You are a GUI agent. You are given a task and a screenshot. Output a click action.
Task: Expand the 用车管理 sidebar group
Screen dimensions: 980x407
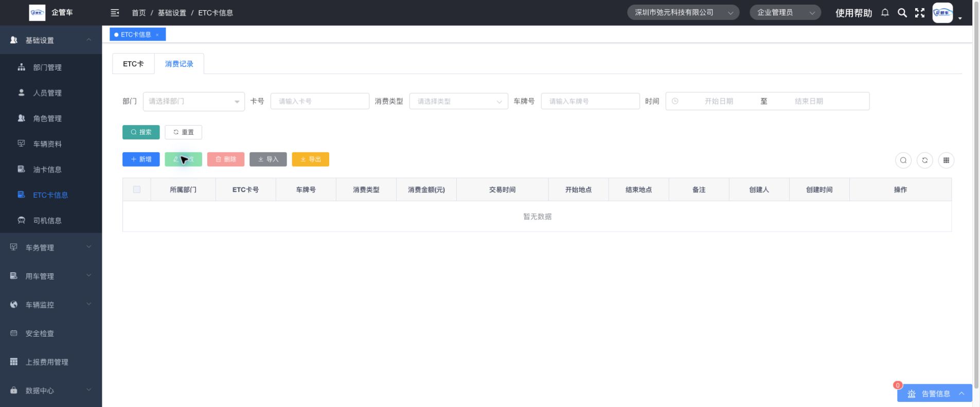click(x=51, y=276)
